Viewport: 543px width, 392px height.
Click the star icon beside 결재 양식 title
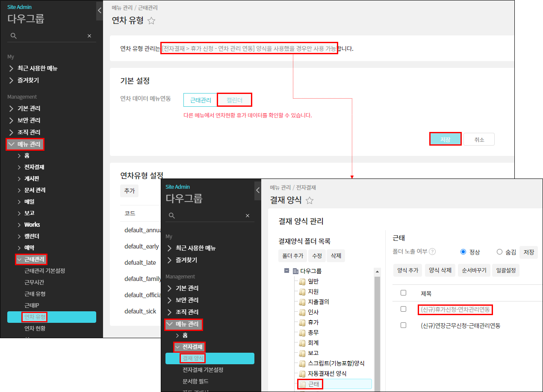pyautogui.click(x=310, y=200)
